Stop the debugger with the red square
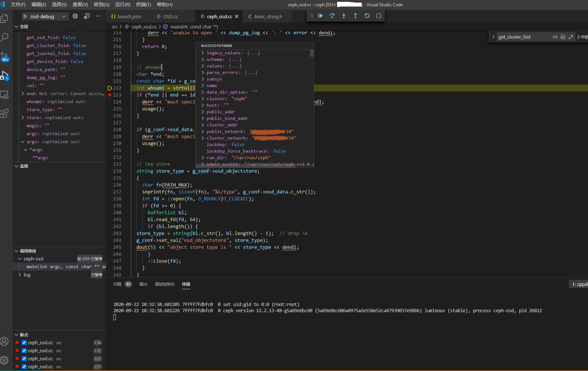Screen dimensions: 588x371 [378, 16]
